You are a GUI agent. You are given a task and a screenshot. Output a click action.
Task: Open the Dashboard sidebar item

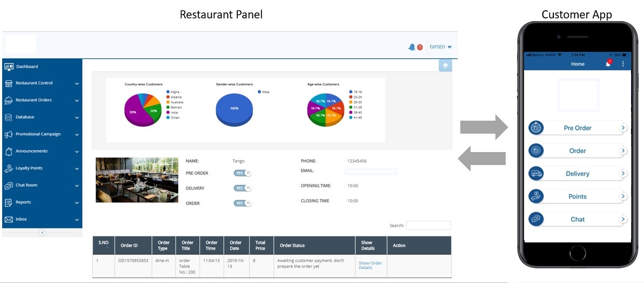tap(27, 67)
